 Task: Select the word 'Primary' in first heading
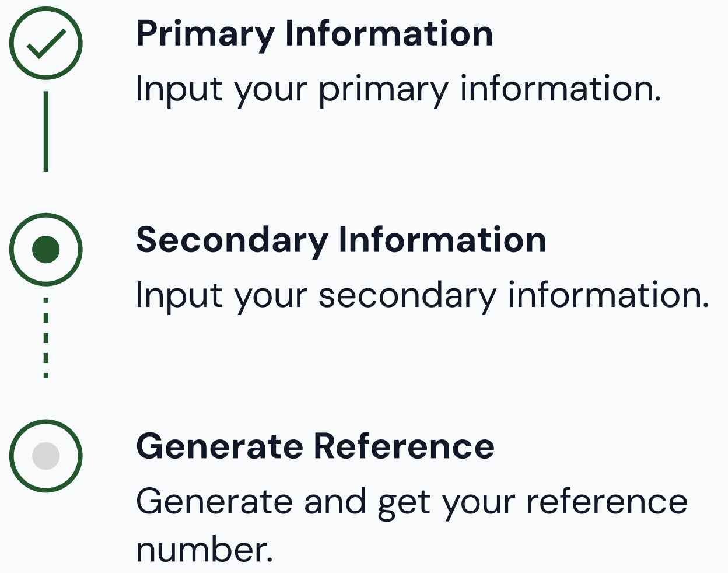coord(205,34)
